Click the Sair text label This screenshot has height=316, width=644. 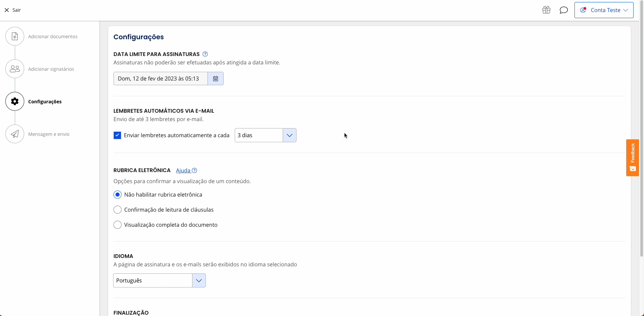(16, 10)
